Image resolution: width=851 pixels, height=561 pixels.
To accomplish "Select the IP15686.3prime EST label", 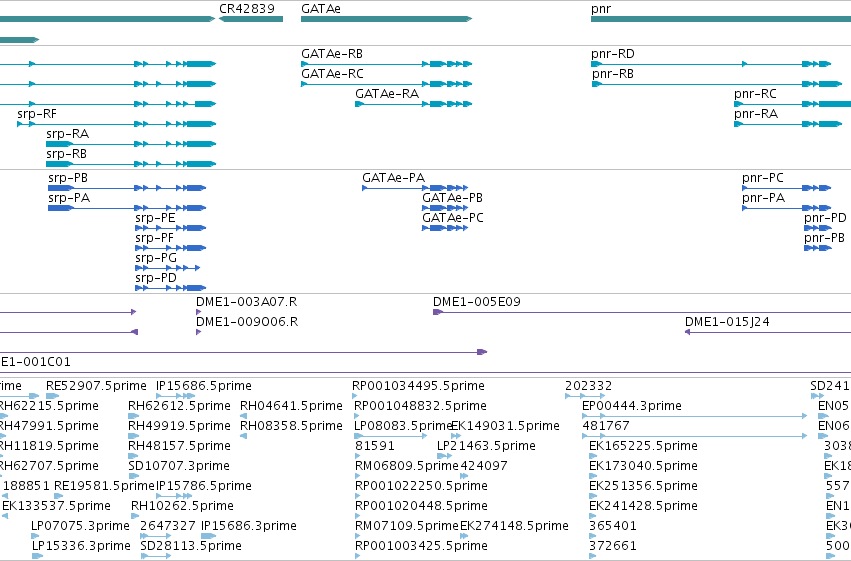I will 249,526.
